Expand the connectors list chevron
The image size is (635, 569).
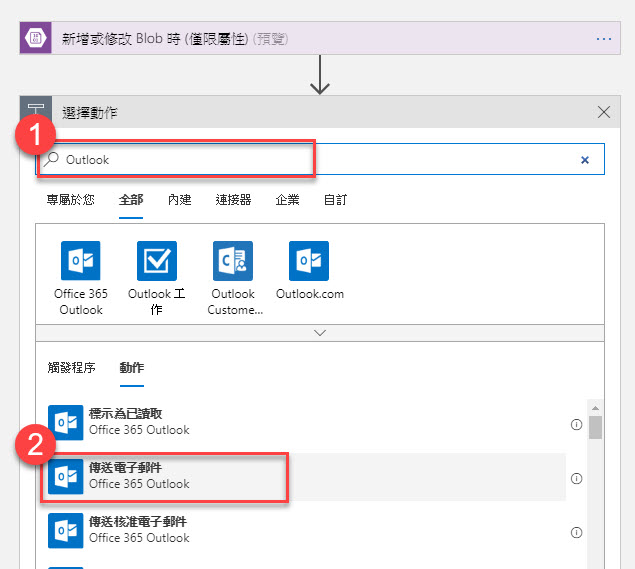click(x=320, y=333)
